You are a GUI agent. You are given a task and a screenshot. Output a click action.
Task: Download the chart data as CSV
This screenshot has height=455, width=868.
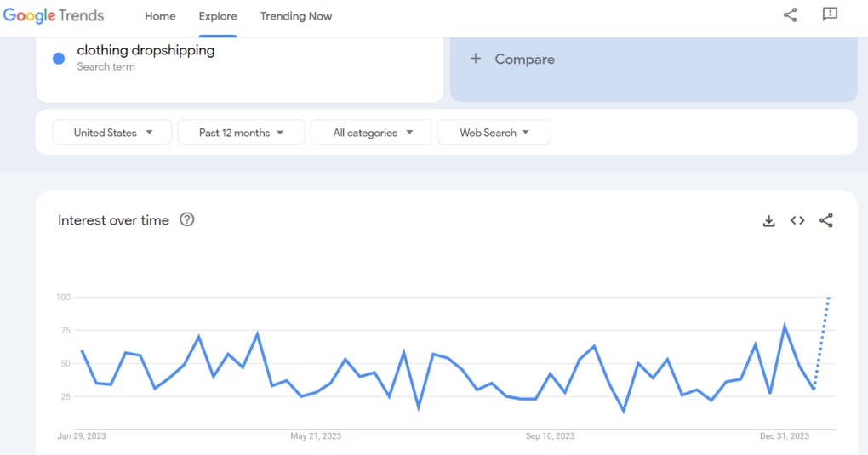pos(768,221)
